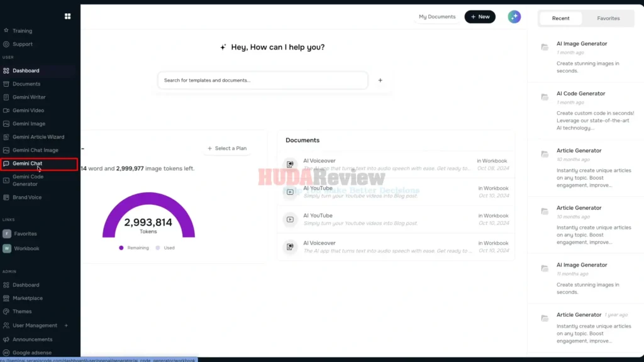Open Gemini Image
The height and width of the screenshot is (362, 644).
(29, 124)
